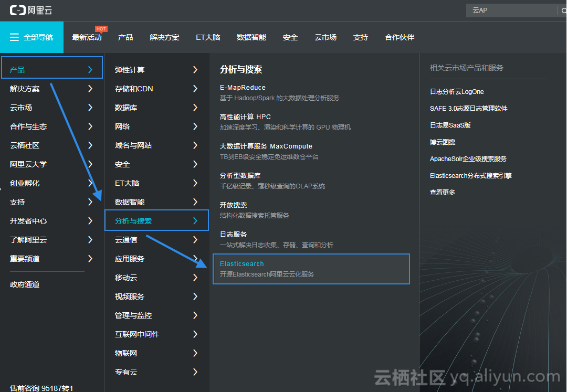
Task: Select the 互联网中间件 category
Action: click(137, 334)
